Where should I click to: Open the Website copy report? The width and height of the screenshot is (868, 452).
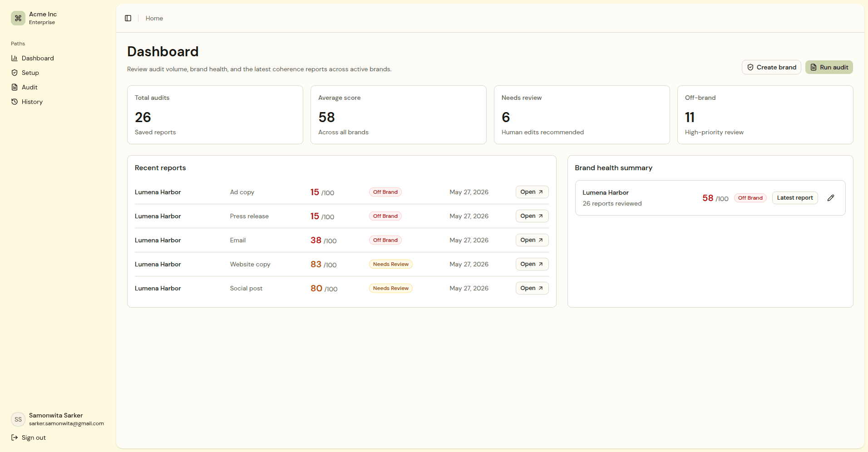coord(532,264)
